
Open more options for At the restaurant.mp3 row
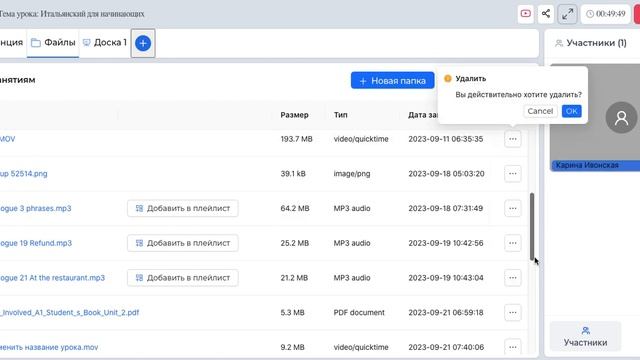click(x=513, y=278)
